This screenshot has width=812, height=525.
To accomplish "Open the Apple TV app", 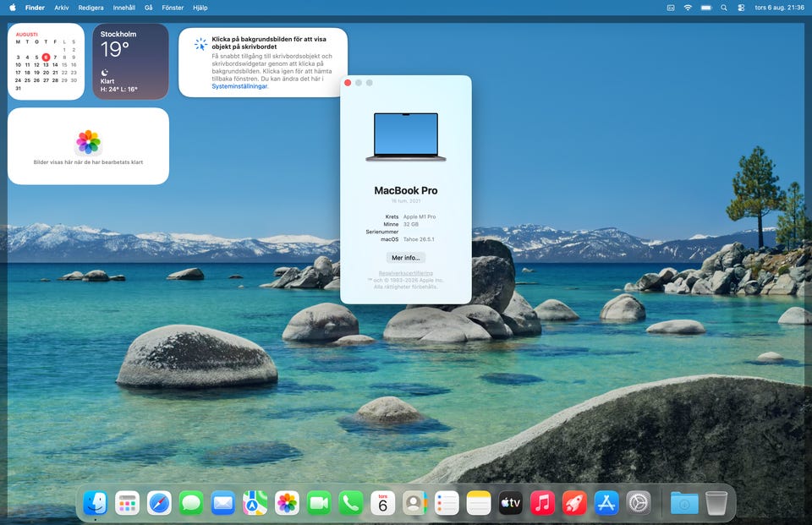I will [x=511, y=503].
